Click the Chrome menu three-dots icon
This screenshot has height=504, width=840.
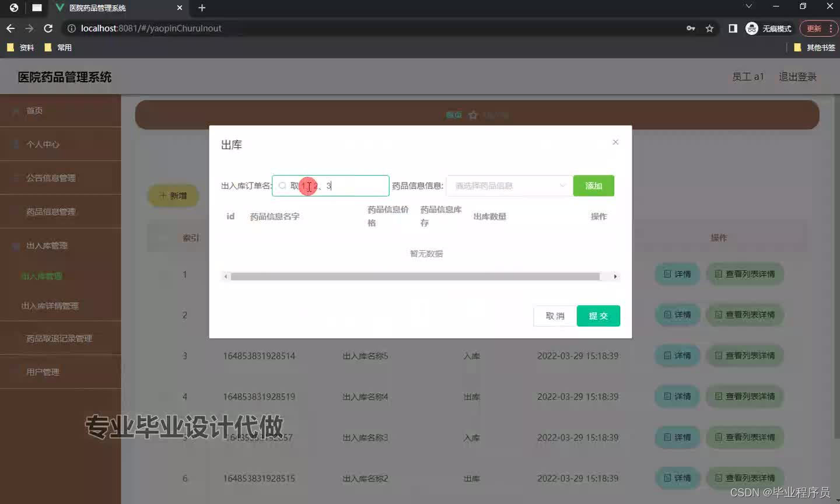point(831,28)
